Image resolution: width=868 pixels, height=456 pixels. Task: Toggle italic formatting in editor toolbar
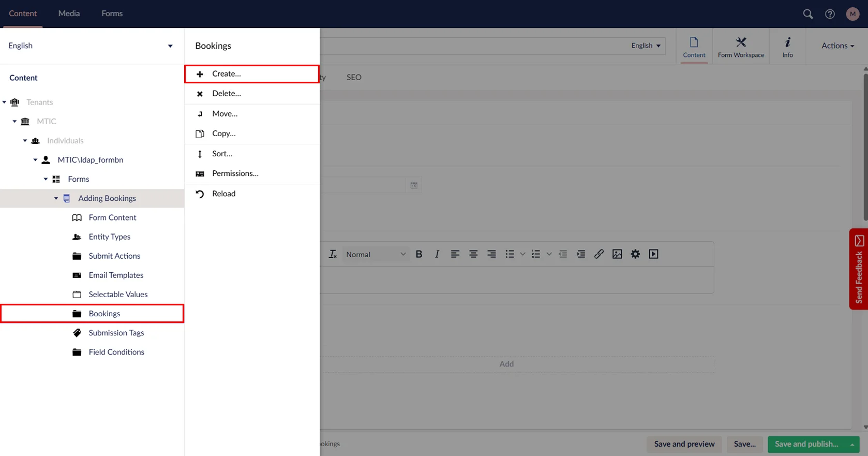point(437,254)
